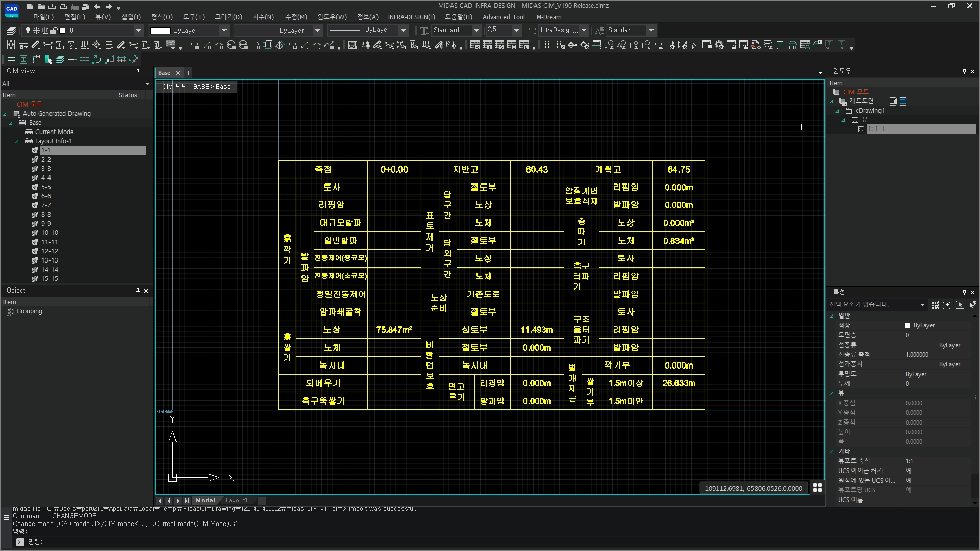This screenshot has width=980, height=551.
Task: Toggle the docked view icon beside 캐드도면
Action: (x=893, y=101)
